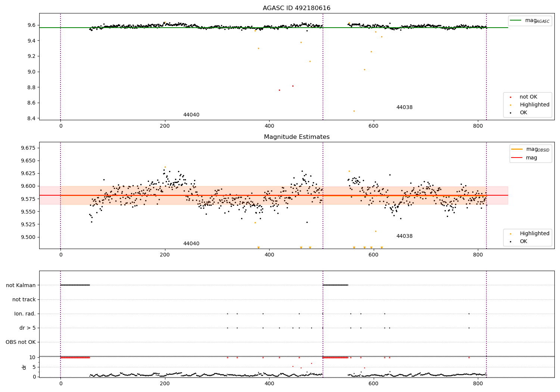Viewport: 560px width, 392px height.
Task: Click the 'not OK' legend entry, top plot
Action: tap(528, 97)
